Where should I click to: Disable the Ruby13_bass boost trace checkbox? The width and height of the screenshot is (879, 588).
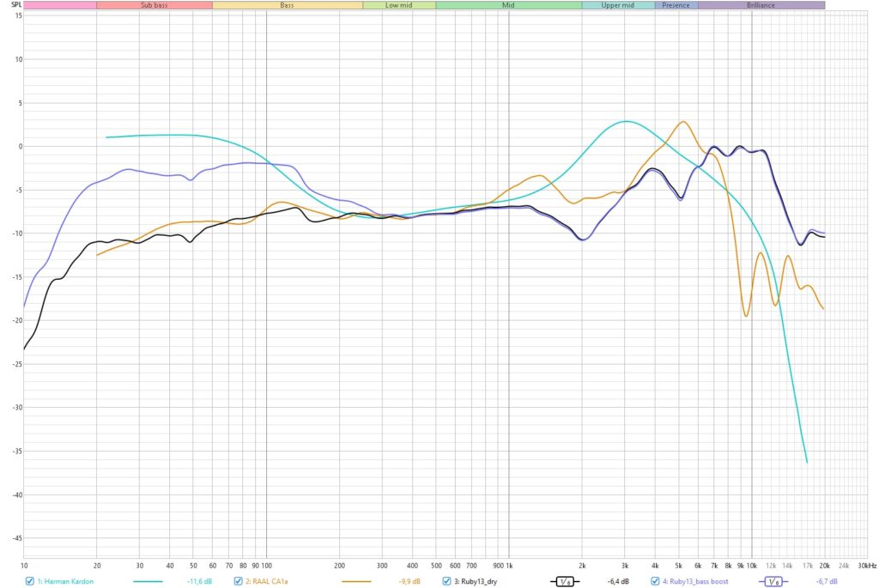click(656, 581)
